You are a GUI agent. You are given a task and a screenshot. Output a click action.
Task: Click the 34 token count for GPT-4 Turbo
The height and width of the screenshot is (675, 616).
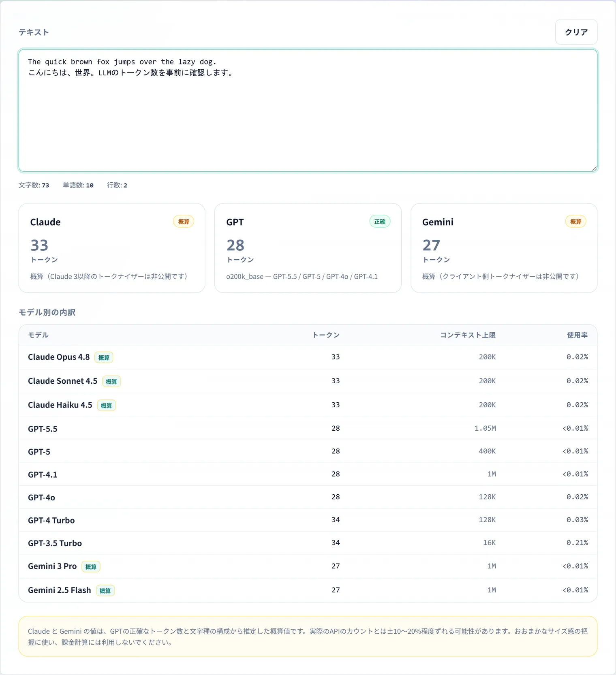(x=336, y=520)
